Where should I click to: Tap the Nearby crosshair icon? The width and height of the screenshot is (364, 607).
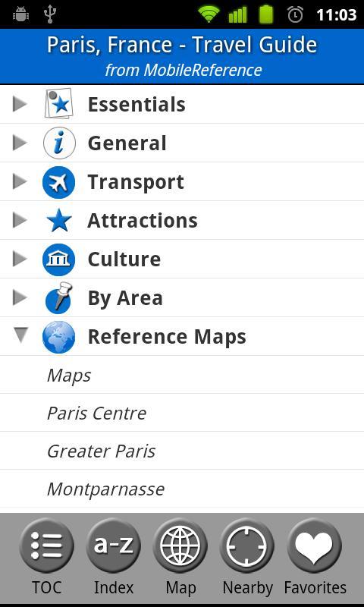pyautogui.click(x=246, y=546)
